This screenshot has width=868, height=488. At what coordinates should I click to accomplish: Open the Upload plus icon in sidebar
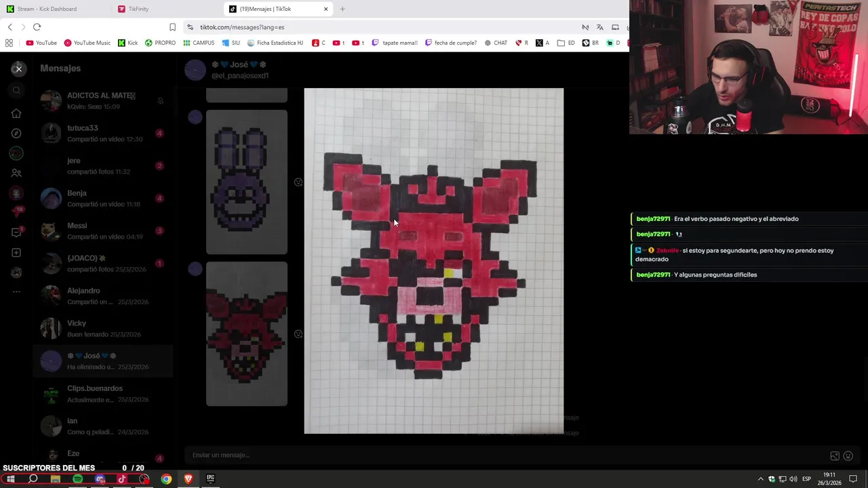(x=16, y=253)
